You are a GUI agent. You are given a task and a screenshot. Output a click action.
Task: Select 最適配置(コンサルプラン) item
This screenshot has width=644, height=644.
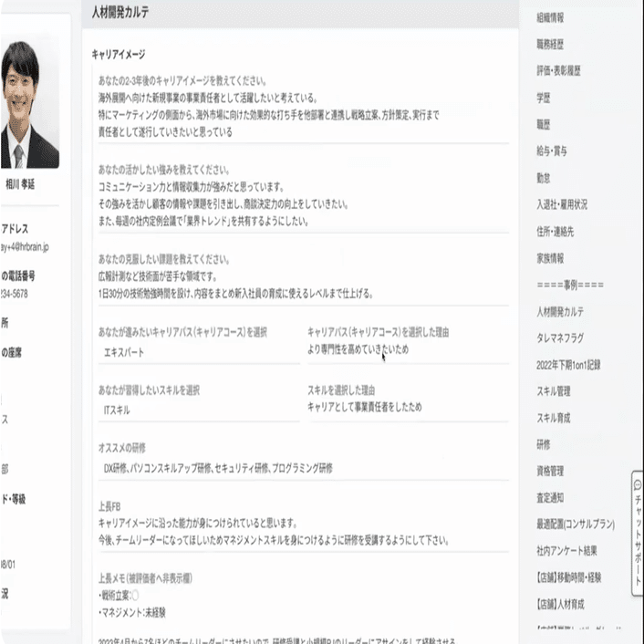pyautogui.click(x=576, y=525)
